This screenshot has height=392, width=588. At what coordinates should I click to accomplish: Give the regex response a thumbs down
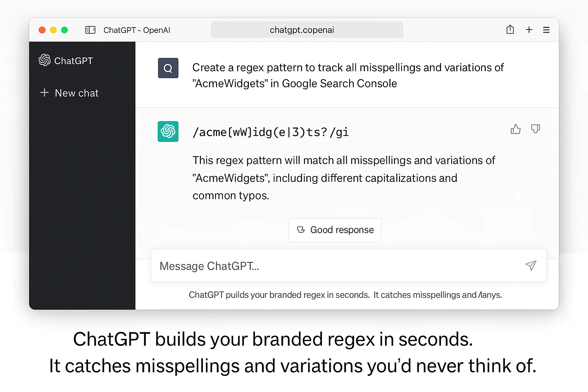click(536, 129)
